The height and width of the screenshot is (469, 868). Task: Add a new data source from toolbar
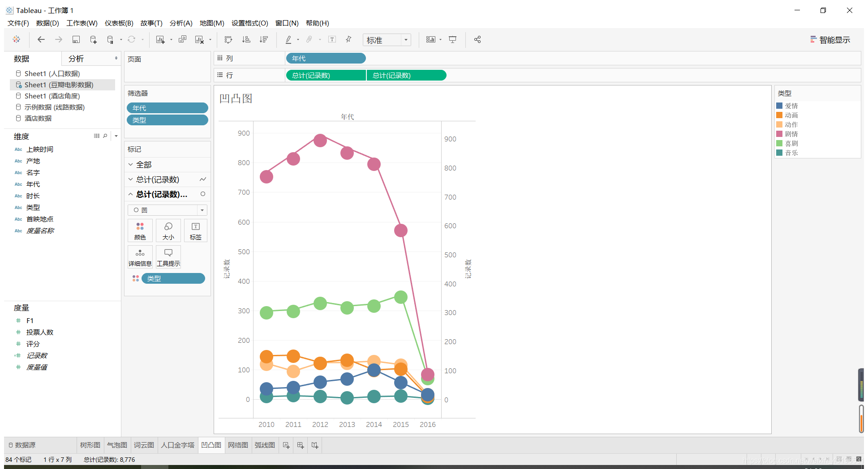click(x=93, y=39)
